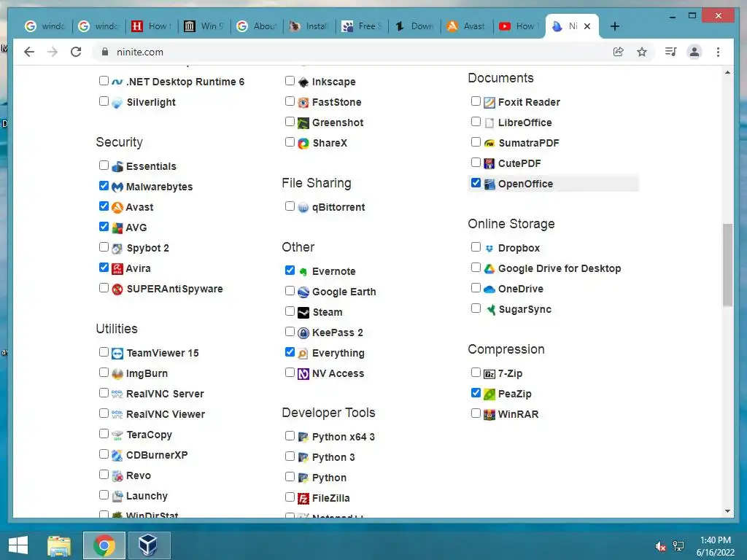Switch to the Down tab
747x560 pixels.
[414, 26]
